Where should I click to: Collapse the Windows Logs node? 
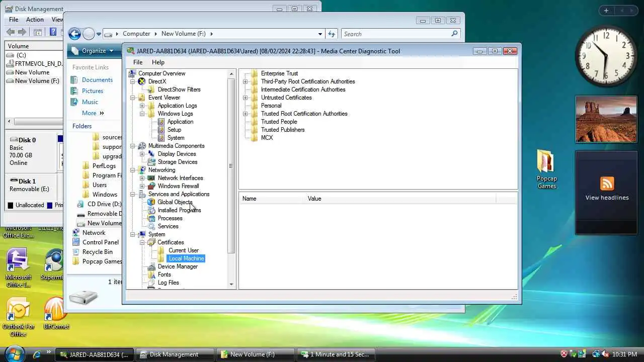pyautogui.click(x=142, y=114)
